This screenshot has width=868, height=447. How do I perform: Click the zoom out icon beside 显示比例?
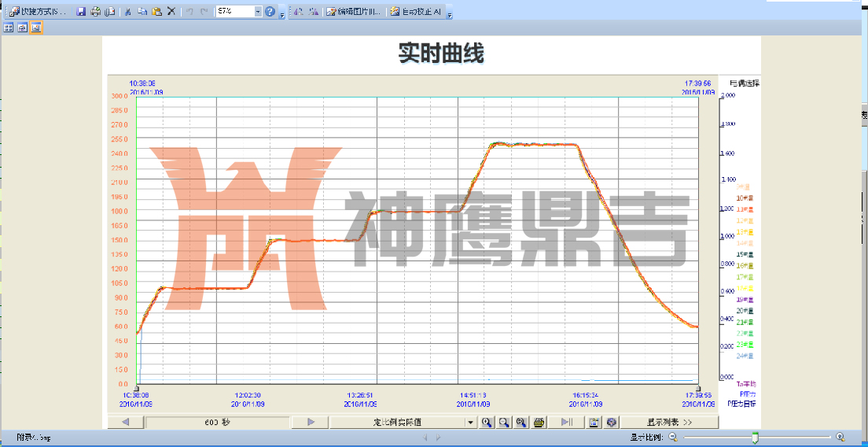[673, 437]
